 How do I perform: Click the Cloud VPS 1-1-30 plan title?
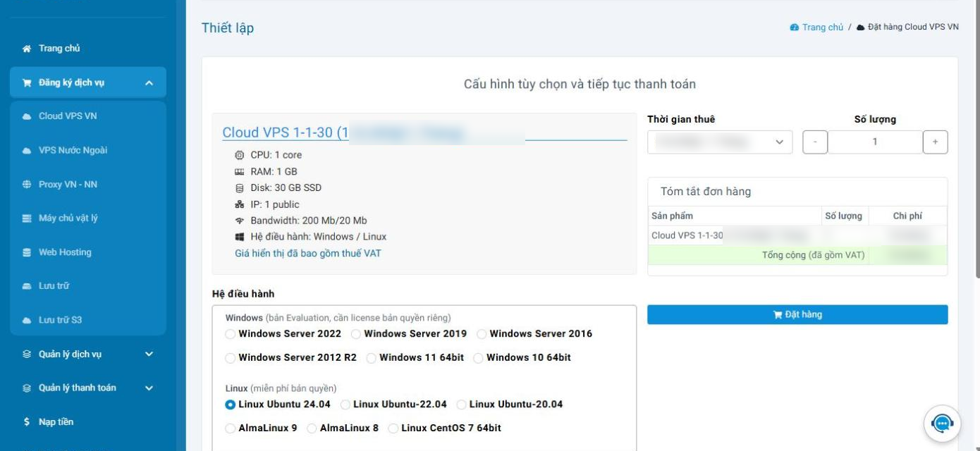point(285,132)
